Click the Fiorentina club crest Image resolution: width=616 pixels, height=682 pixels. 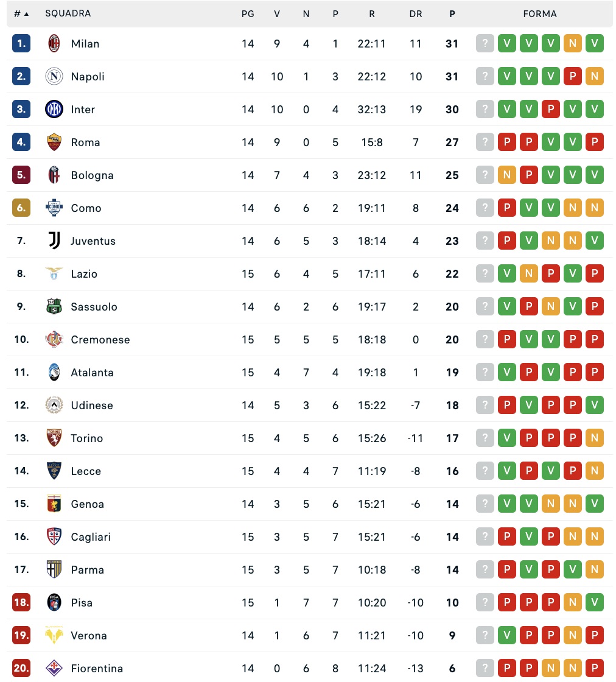(54, 669)
